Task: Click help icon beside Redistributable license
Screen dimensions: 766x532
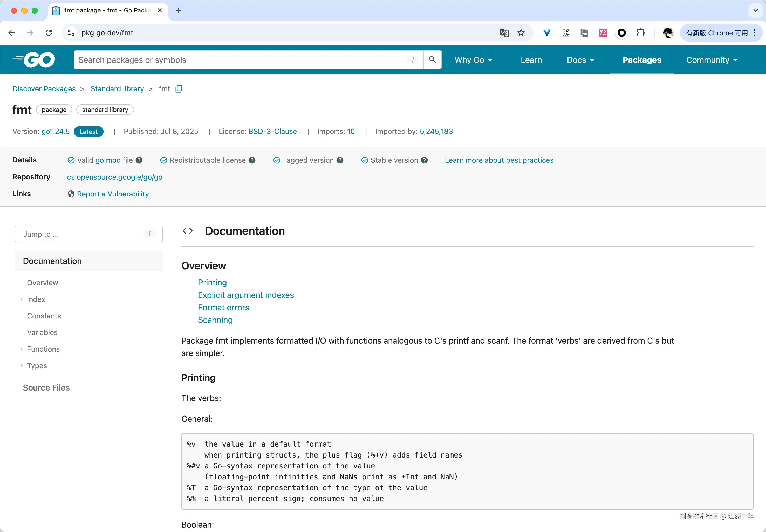Action: click(x=252, y=160)
